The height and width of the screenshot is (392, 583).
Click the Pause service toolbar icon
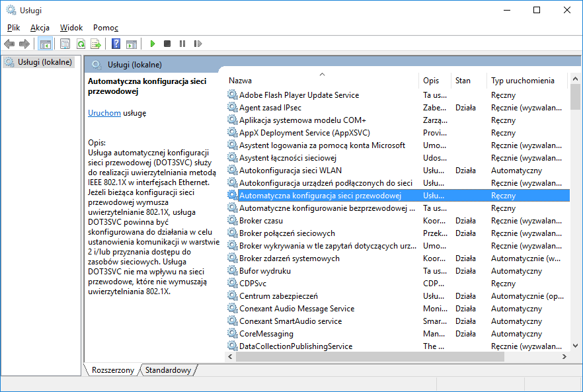182,44
